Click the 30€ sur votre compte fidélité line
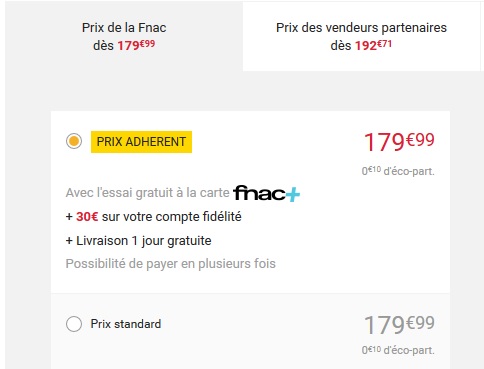The width and height of the screenshot is (484, 369). [x=154, y=217]
